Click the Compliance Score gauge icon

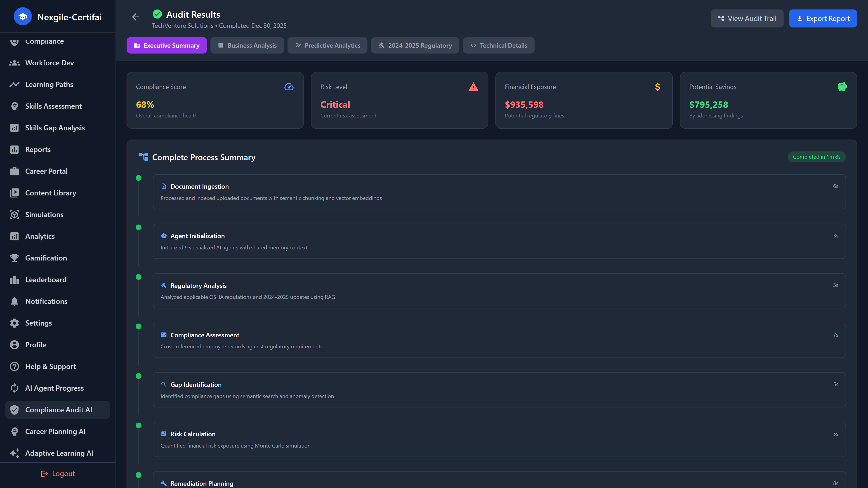289,87
